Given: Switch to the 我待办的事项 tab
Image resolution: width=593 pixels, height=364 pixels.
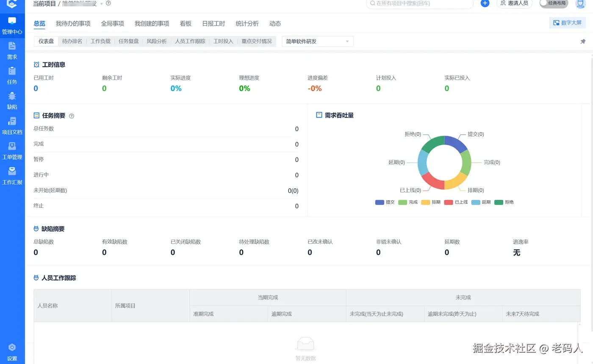Looking at the screenshot, I should (73, 24).
